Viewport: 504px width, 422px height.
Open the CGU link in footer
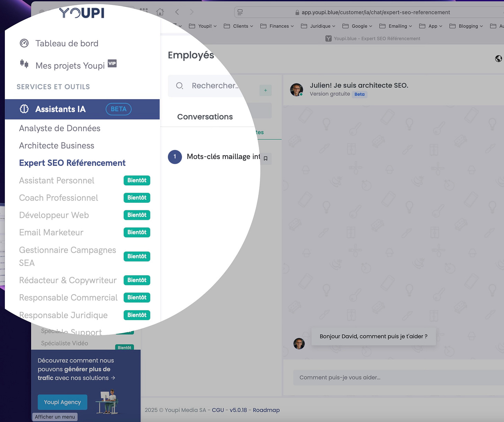click(218, 410)
